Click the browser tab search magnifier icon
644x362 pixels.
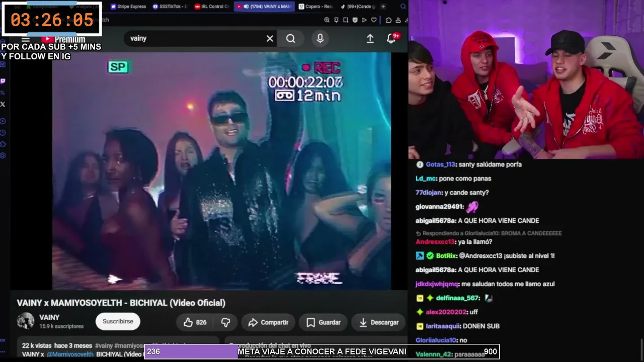(403, 7)
